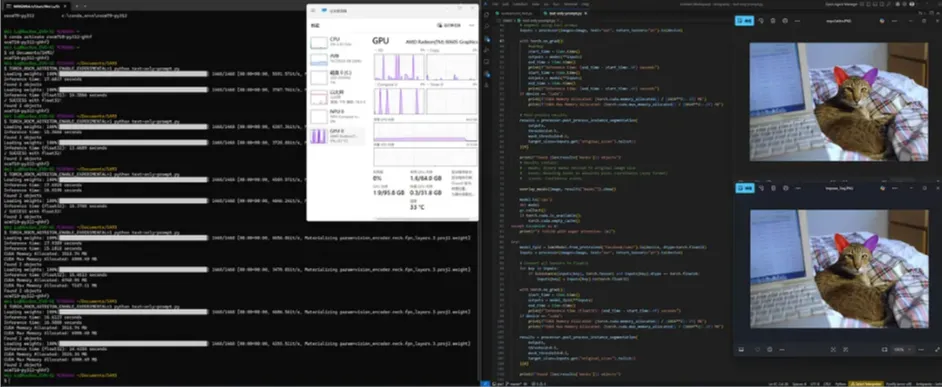
Task: Rotate image in lower Photos window
Action: click(761, 188)
